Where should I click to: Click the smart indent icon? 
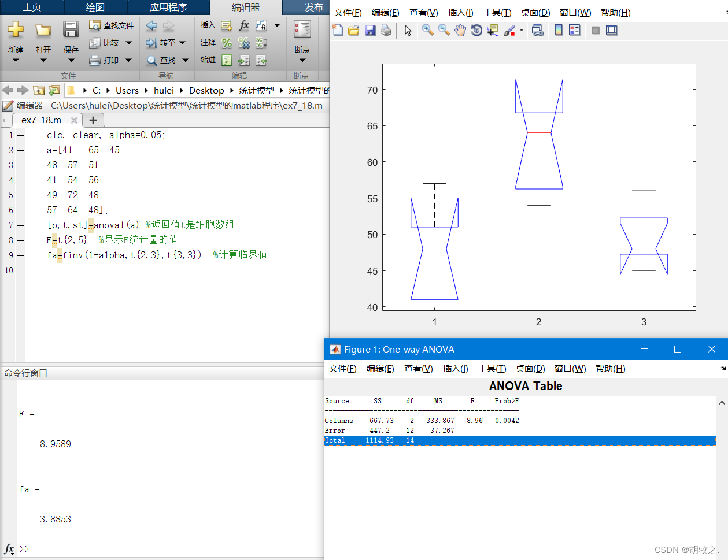click(227, 60)
